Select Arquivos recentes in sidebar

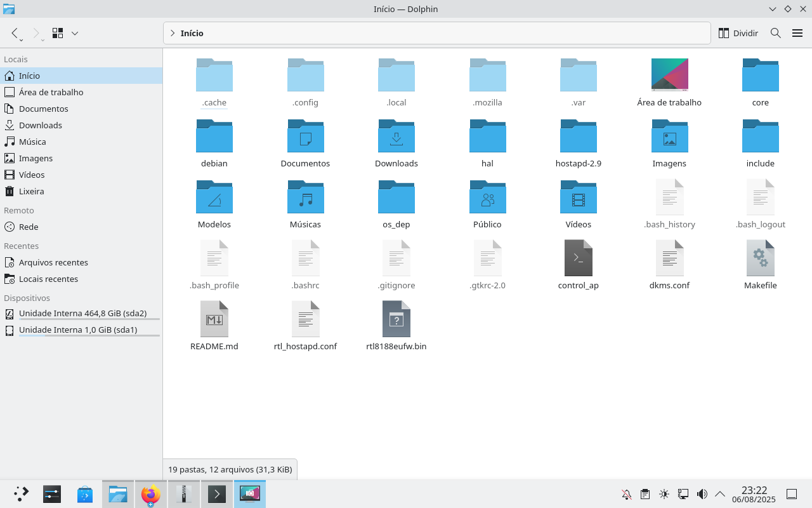coord(53,262)
